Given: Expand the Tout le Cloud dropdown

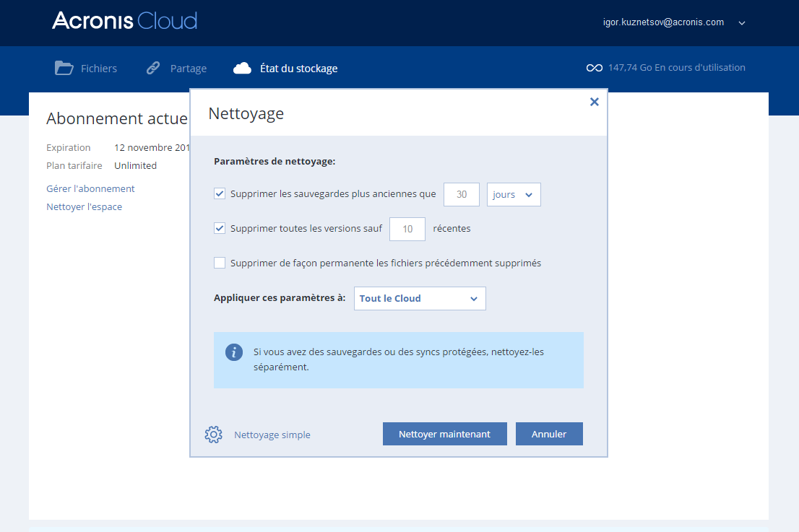Looking at the screenshot, I should pos(420,299).
